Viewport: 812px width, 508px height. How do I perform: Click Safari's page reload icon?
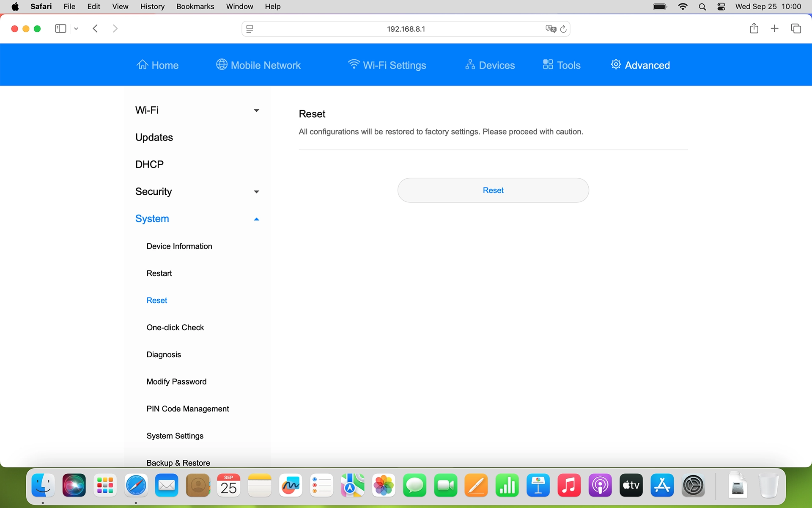click(563, 29)
